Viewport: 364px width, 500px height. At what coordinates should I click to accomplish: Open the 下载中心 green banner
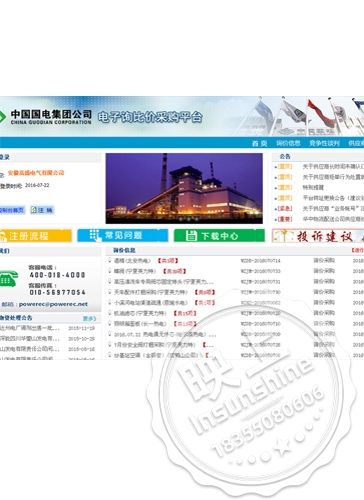[219, 235]
